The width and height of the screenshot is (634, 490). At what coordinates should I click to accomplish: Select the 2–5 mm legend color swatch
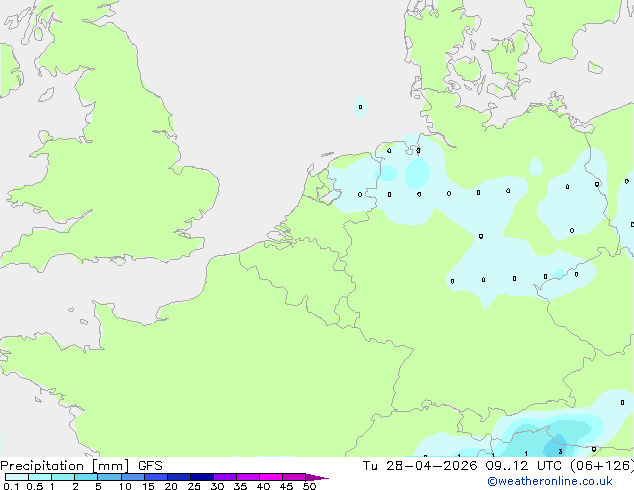86,477
